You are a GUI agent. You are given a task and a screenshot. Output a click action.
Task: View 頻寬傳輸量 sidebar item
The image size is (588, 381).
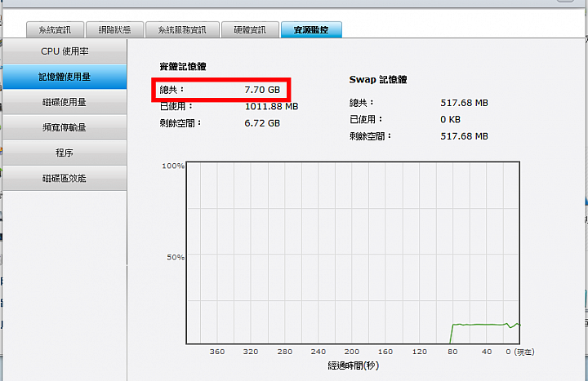65,127
